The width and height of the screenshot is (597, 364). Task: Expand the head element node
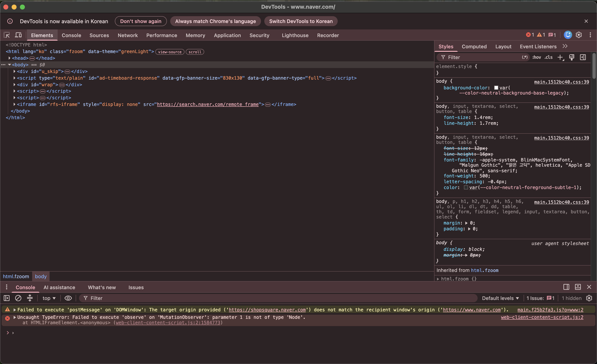coord(10,58)
